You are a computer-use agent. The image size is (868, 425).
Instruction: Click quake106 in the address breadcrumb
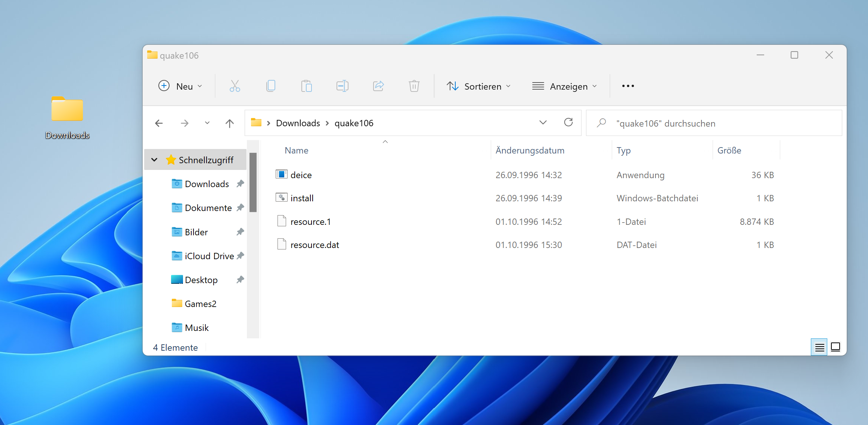click(x=354, y=123)
